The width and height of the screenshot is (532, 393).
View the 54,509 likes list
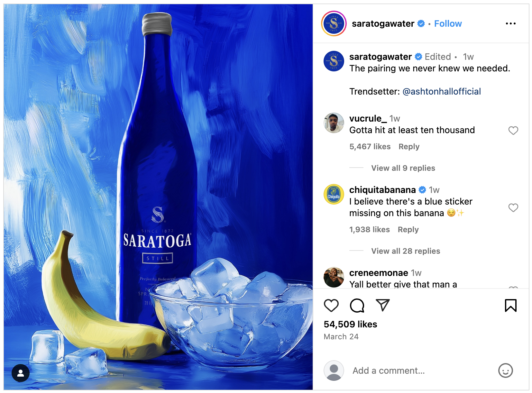(350, 324)
